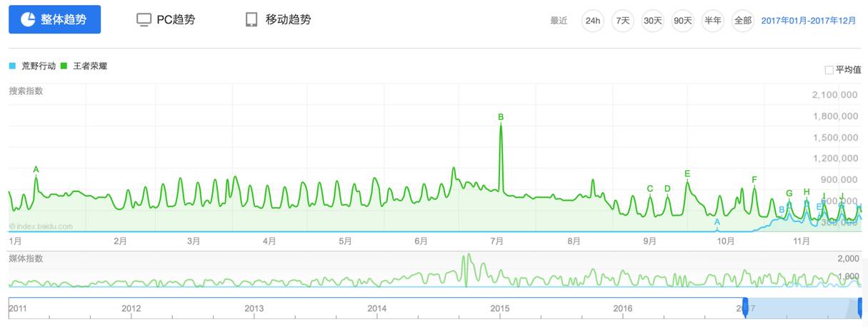The width and height of the screenshot is (868, 327).
Task: Click green marker F in October
Action: click(x=754, y=179)
